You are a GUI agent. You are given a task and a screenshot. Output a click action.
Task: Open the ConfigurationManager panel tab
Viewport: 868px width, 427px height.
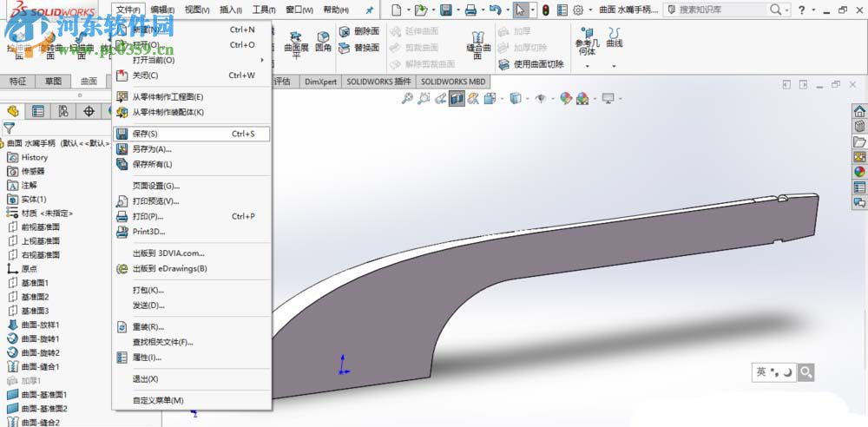(63, 111)
